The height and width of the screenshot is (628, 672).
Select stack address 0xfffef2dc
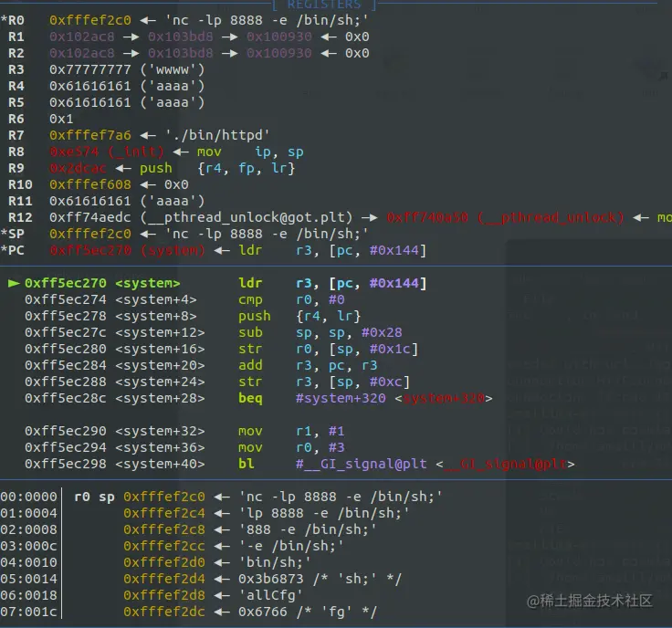(x=164, y=612)
